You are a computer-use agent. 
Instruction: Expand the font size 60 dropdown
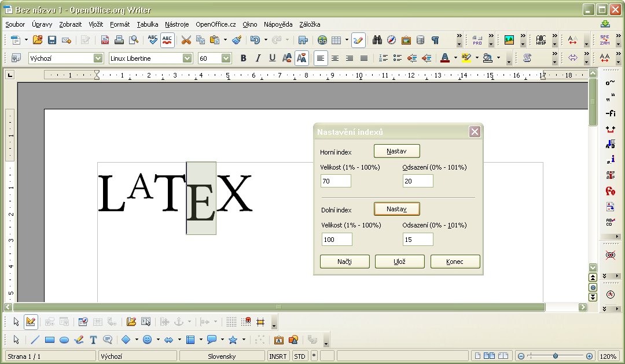tap(226, 58)
